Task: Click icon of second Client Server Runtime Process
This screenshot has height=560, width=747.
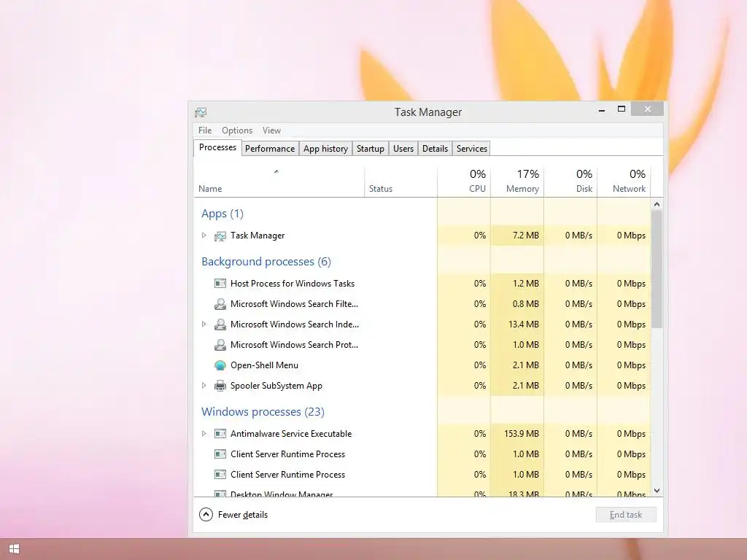Action: [x=220, y=475]
